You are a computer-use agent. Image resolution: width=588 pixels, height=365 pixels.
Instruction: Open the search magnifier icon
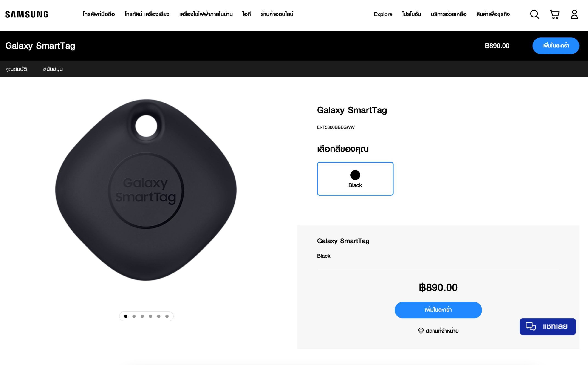pos(534,14)
